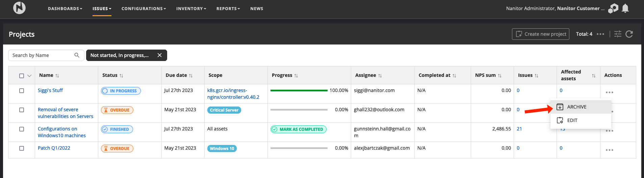This screenshot has width=644, height=178.
Task: Choose Archive from the context menu
Action: [x=576, y=107]
